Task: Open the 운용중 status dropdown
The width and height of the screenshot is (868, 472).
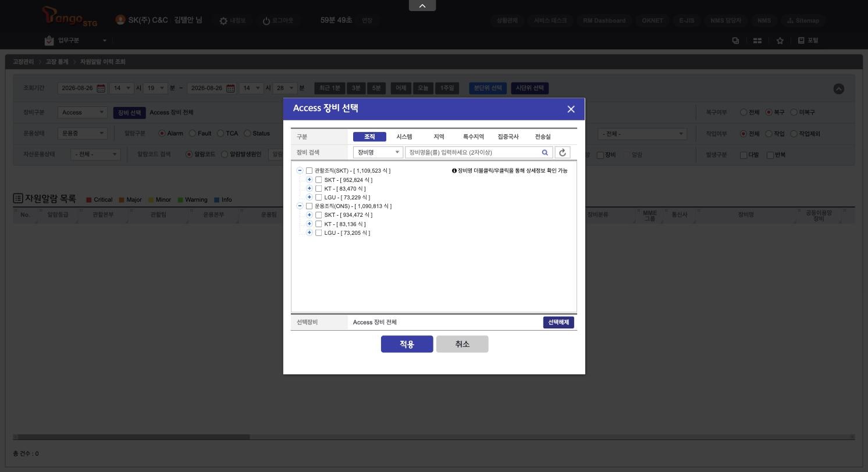Action: click(x=83, y=134)
